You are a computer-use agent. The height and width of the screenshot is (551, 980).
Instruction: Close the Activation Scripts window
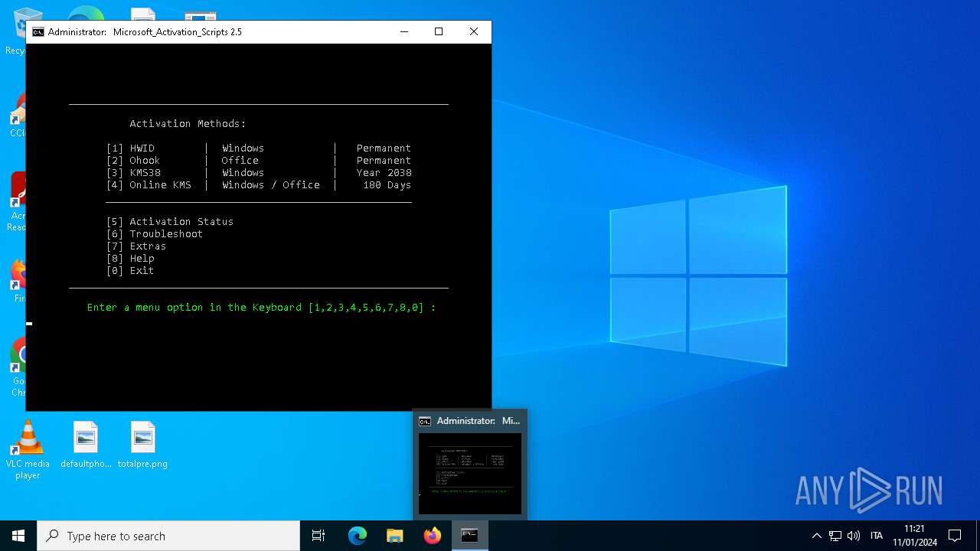click(474, 32)
